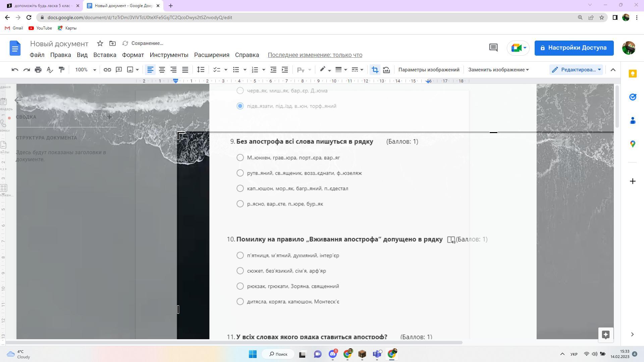Open the Формат menu
The width and height of the screenshot is (644, 362).
133,55
